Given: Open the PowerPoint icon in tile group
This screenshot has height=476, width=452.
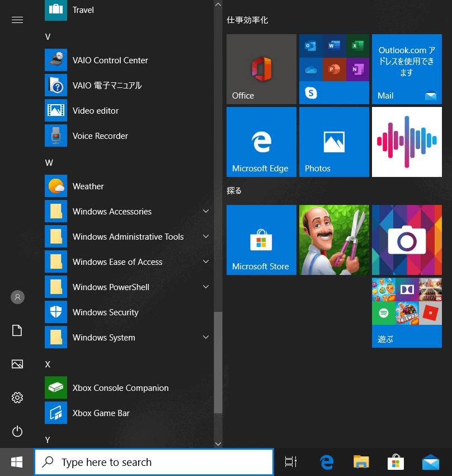Looking at the screenshot, I should [334, 69].
